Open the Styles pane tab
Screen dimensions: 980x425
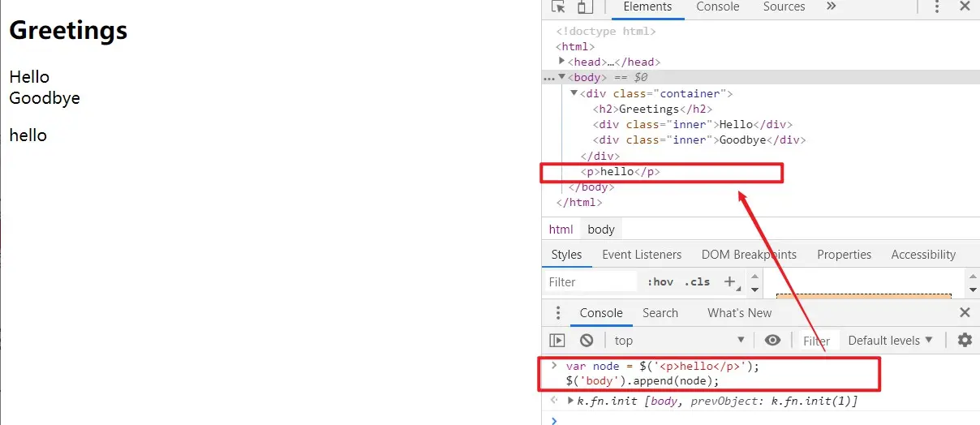click(x=566, y=255)
